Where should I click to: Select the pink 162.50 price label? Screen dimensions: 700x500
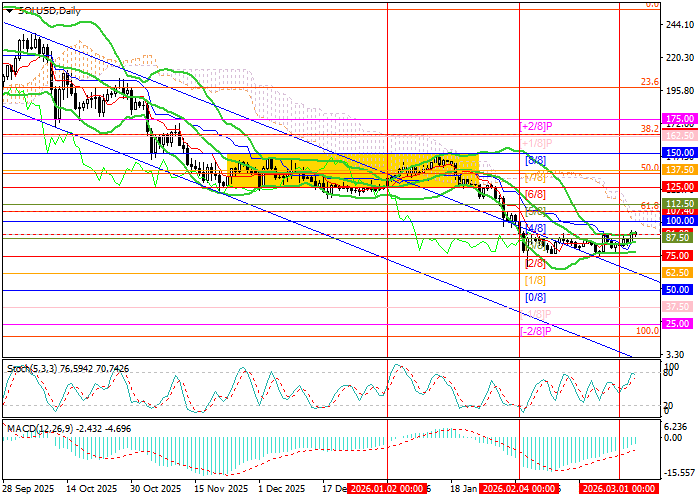tap(677, 135)
